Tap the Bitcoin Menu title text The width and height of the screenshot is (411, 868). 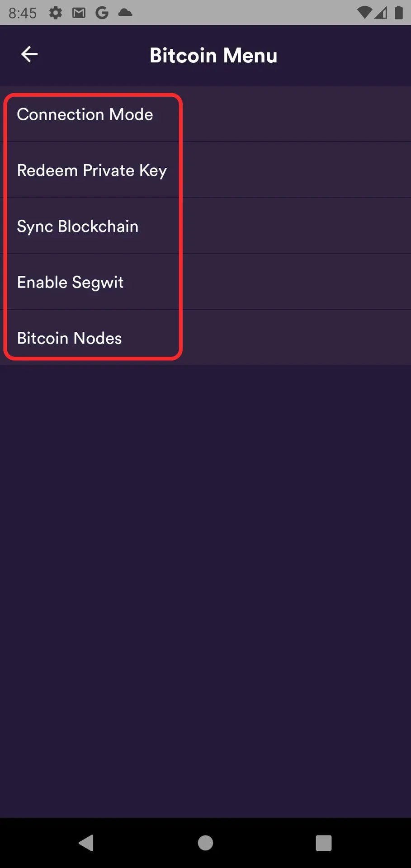tap(213, 55)
